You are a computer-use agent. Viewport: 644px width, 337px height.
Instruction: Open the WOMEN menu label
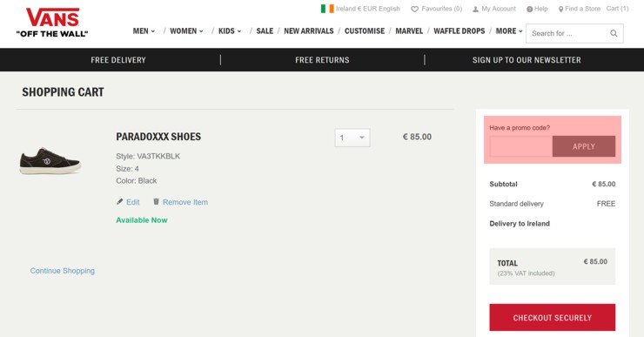(x=183, y=31)
